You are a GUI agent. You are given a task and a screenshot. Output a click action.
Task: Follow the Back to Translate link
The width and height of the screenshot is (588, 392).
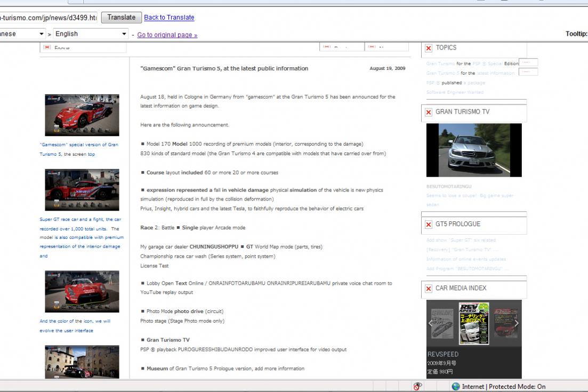(169, 18)
